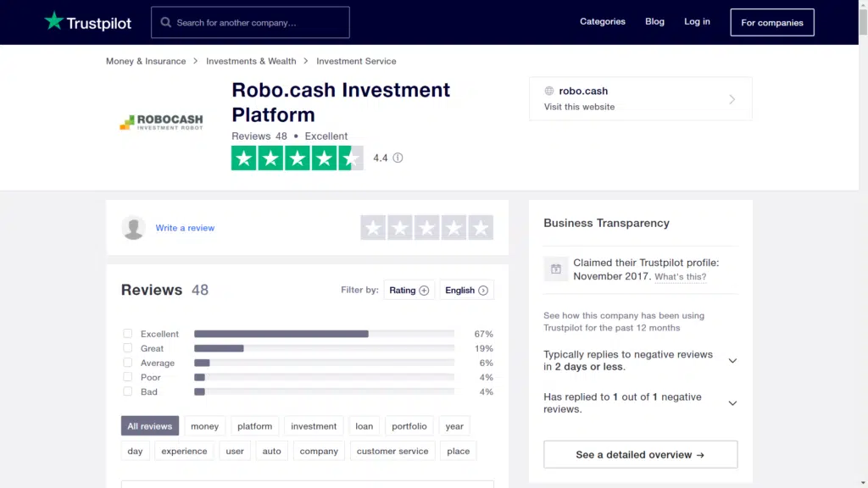Click the user avatar beside Write a review
This screenshot has height=488, width=868.
tap(133, 227)
